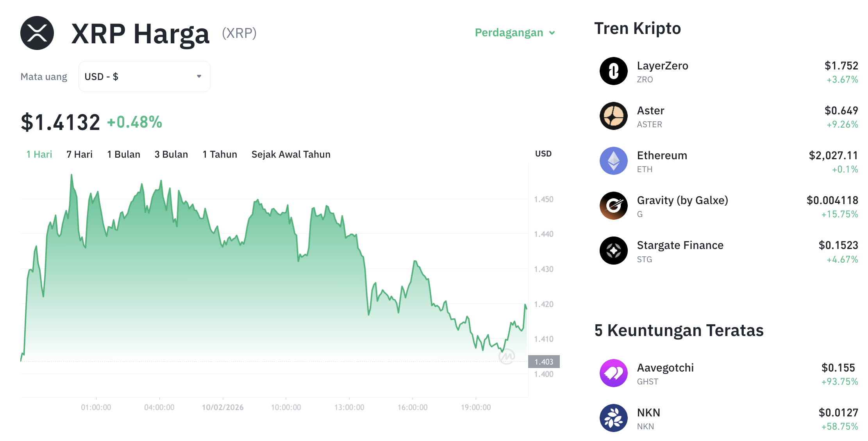
Task: Open the Ethereum coin page link
Action: pyautogui.click(x=662, y=155)
